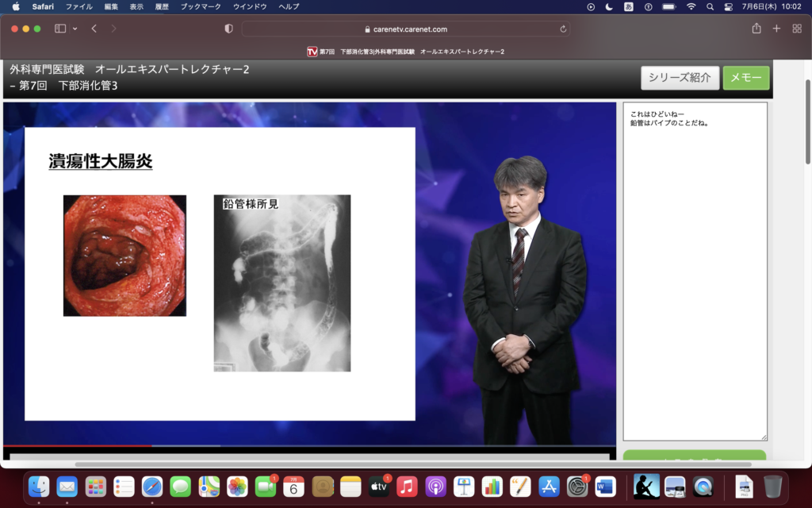The width and height of the screenshot is (812, 508).
Task: Click the シリーズ紹介 button
Action: point(680,78)
